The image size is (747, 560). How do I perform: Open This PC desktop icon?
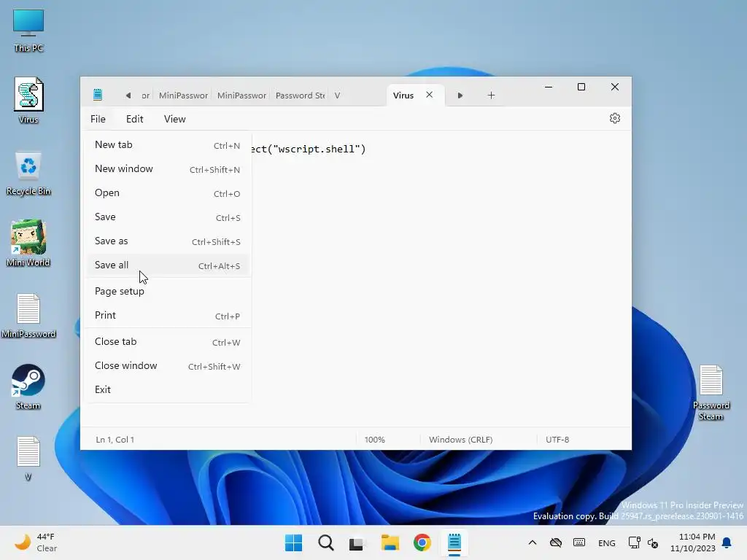[x=28, y=31]
